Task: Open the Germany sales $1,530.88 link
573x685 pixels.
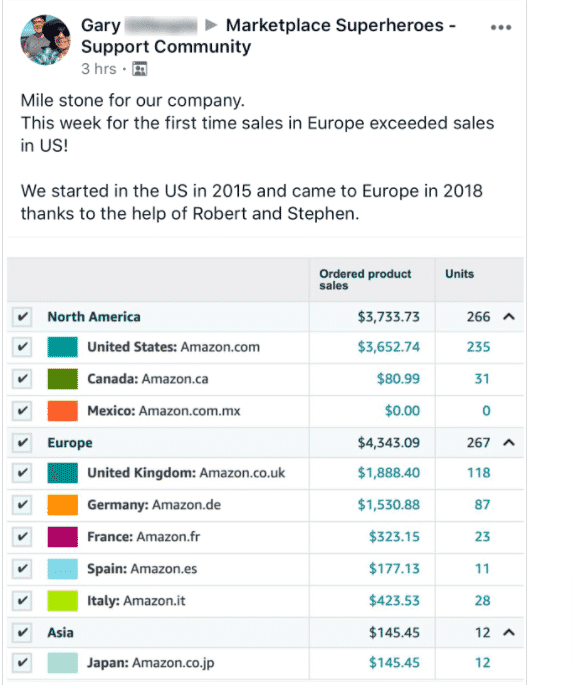Action: coord(389,505)
